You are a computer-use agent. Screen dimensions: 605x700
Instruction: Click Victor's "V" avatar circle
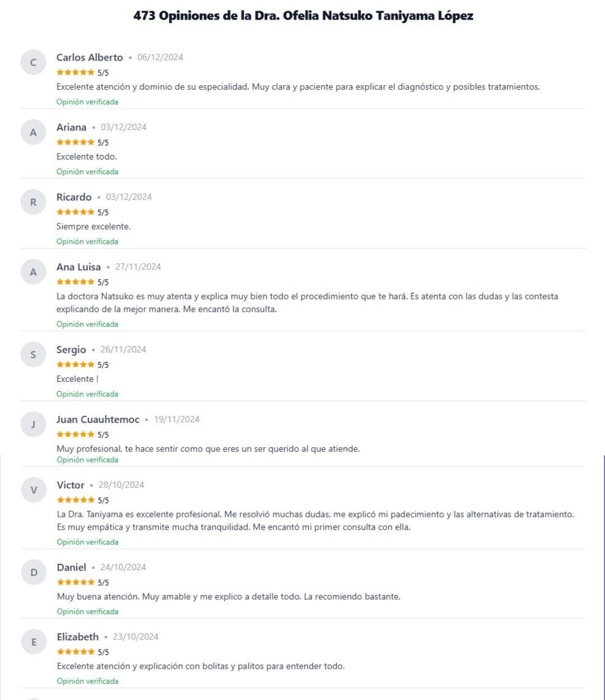click(34, 490)
